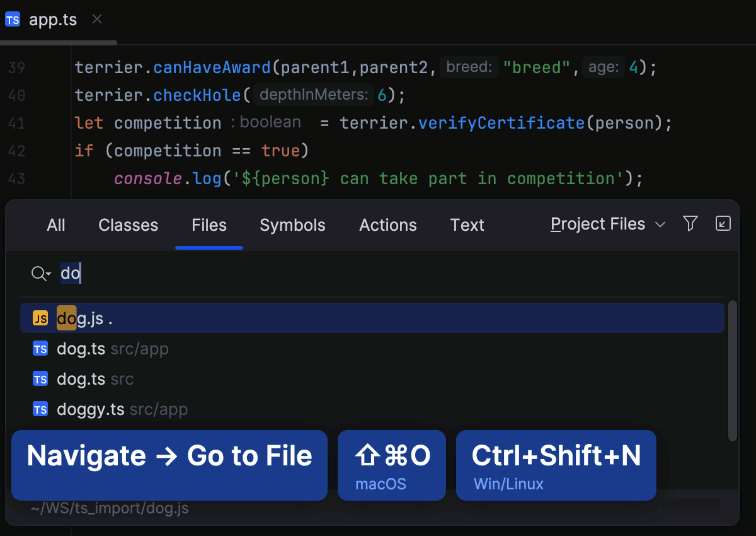Click the JS file icon beside dog.js

pos(40,318)
